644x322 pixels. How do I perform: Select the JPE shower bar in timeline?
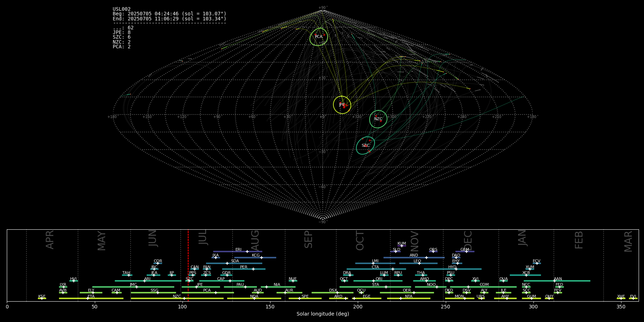pyautogui.click(x=201, y=287)
